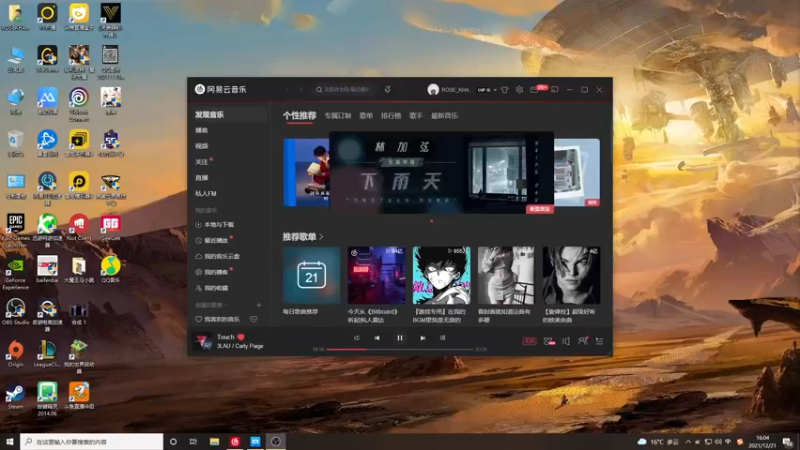Skip to the next track
Viewport: 800px width, 450px height.
422,338
